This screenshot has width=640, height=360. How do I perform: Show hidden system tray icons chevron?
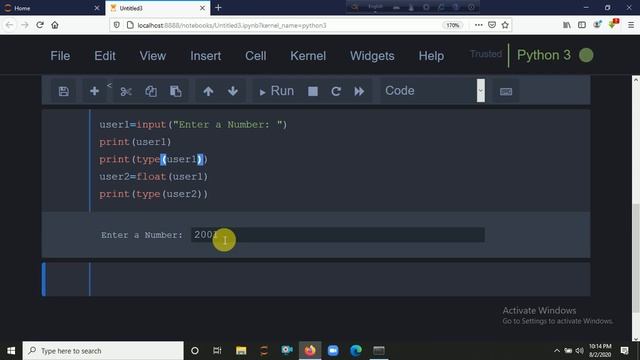click(557, 351)
